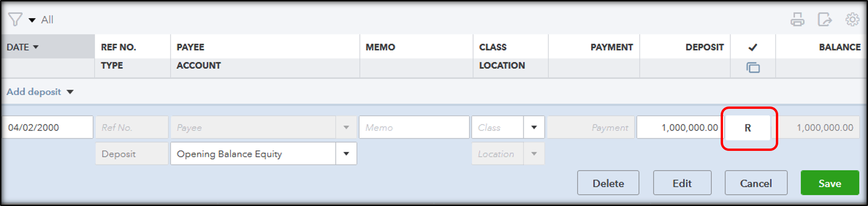
Task: Open the register settings gear
Action: click(852, 20)
